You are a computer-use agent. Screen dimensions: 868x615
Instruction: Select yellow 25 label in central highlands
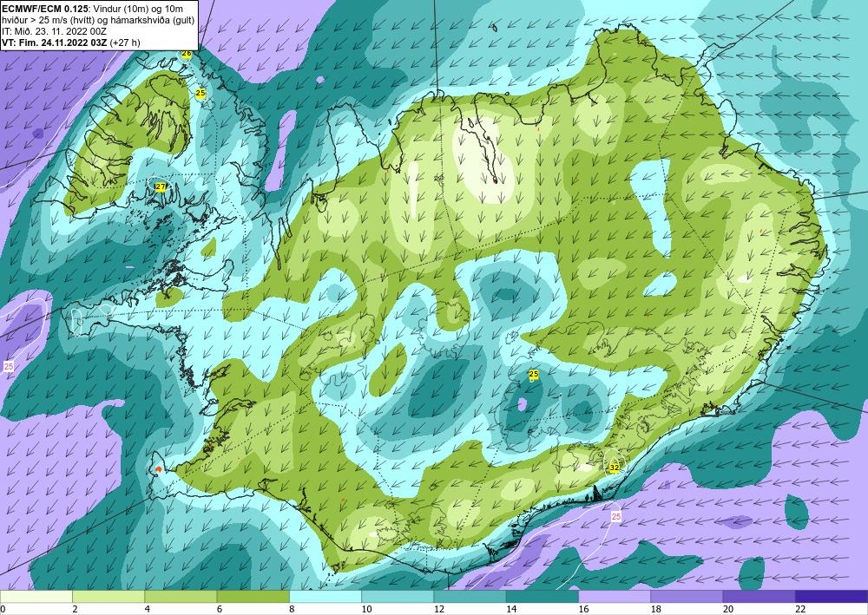534,375
